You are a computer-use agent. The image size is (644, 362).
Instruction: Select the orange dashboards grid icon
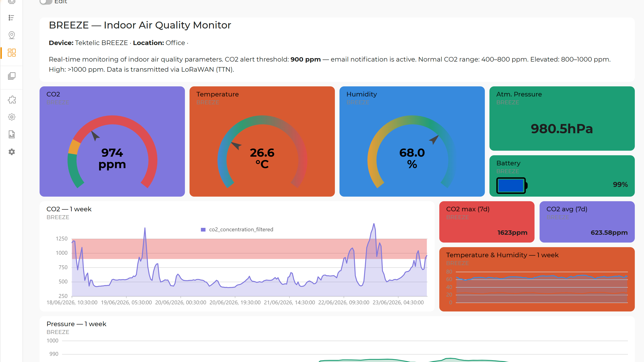[x=11, y=53]
